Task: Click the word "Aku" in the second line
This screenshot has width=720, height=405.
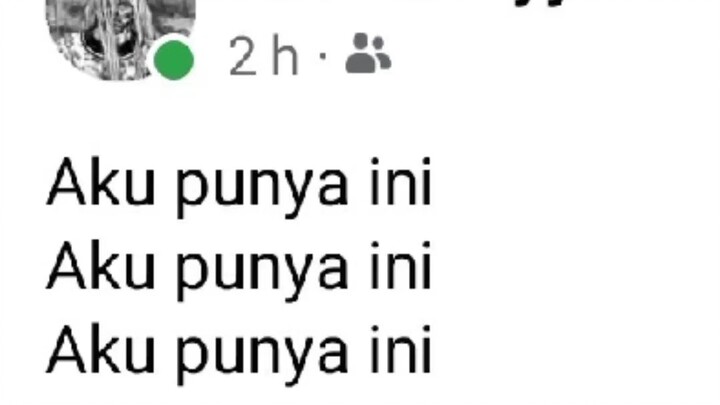Action: tap(101, 265)
